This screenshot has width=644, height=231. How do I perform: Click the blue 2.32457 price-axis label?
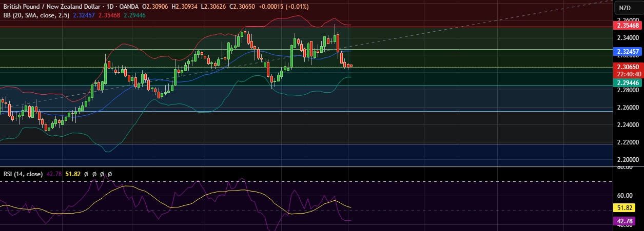pos(628,52)
